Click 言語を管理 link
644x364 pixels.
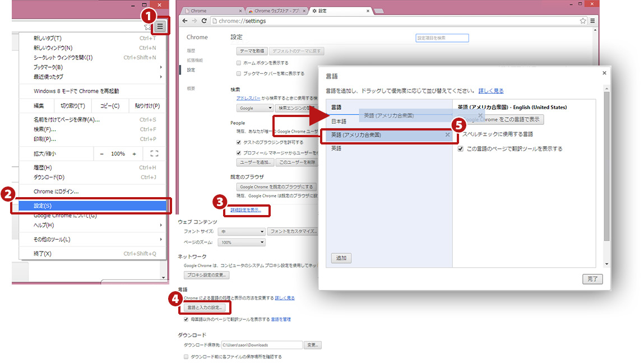point(281,319)
